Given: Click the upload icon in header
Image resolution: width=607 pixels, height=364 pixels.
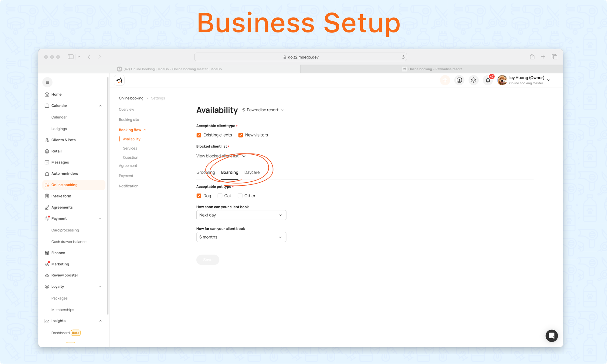Looking at the screenshot, I should pos(459,80).
